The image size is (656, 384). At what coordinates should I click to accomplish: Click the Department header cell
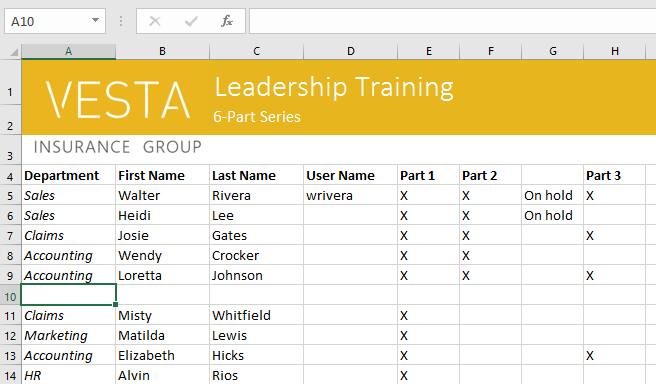click(69, 175)
